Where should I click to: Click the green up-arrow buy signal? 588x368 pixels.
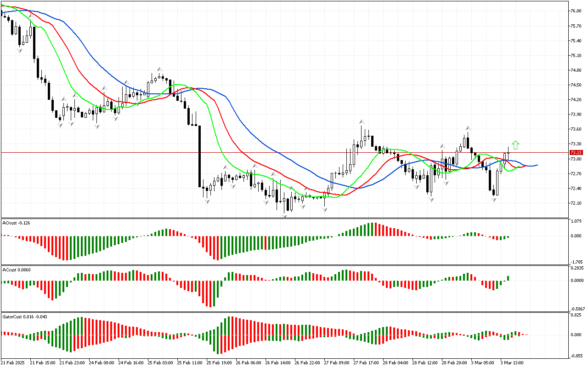pyautogui.click(x=515, y=145)
